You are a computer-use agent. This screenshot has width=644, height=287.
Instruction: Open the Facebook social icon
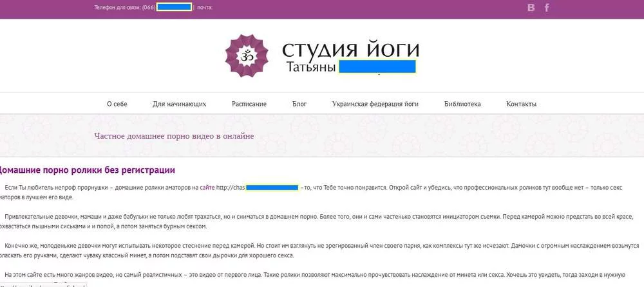point(547,7)
